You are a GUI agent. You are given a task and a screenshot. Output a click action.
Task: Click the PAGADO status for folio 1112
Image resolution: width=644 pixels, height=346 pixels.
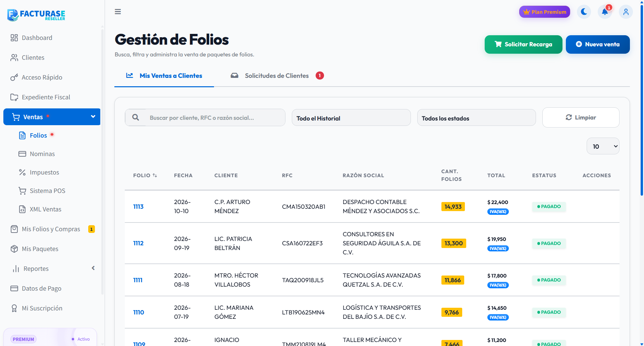click(x=549, y=243)
